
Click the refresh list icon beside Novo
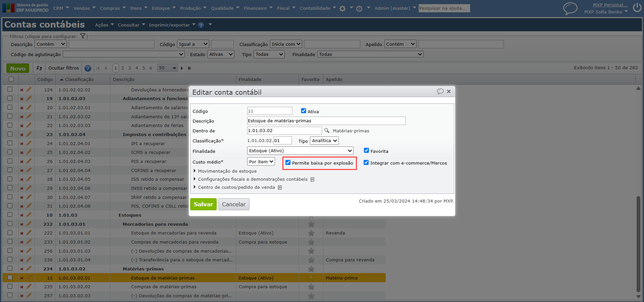click(x=39, y=68)
